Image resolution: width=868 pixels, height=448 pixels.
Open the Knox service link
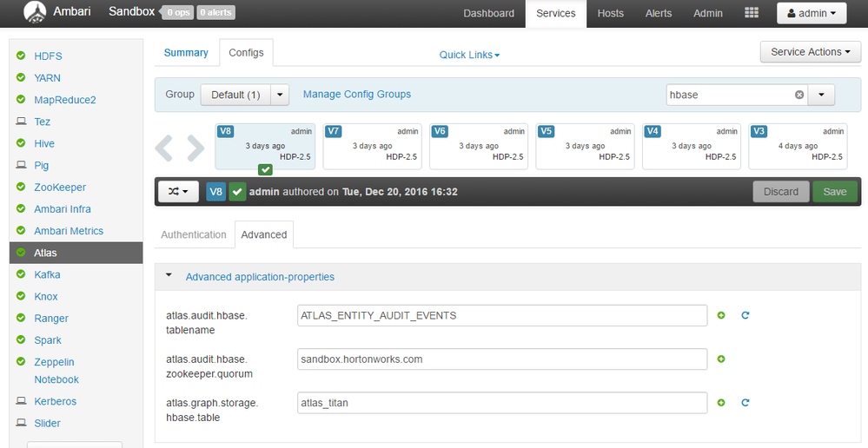coord(46,296)
